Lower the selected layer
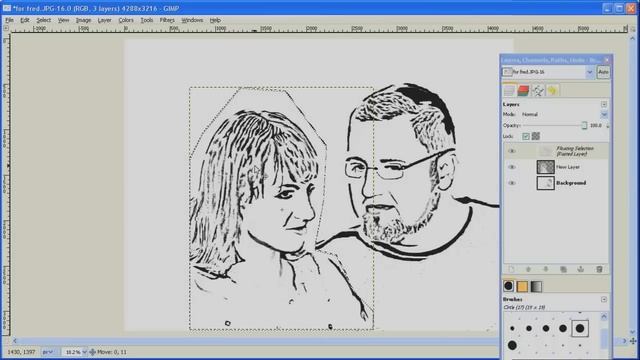The image size is (640, 360). [546, 269]
